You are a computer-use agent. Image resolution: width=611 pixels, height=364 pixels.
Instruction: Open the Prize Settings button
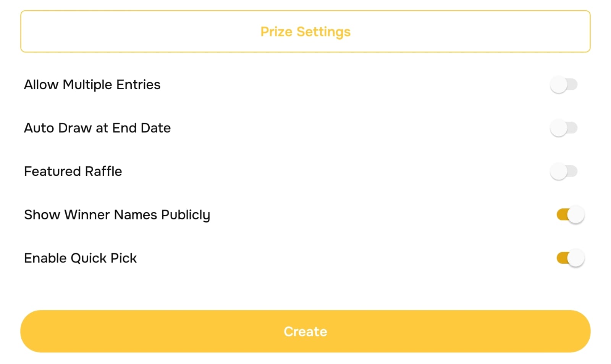[x=305, y=31]
